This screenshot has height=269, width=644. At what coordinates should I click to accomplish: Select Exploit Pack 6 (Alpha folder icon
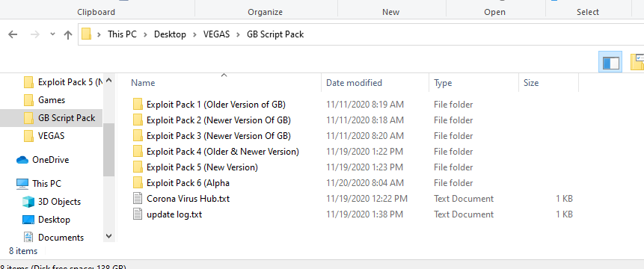(x=138, y=182)
